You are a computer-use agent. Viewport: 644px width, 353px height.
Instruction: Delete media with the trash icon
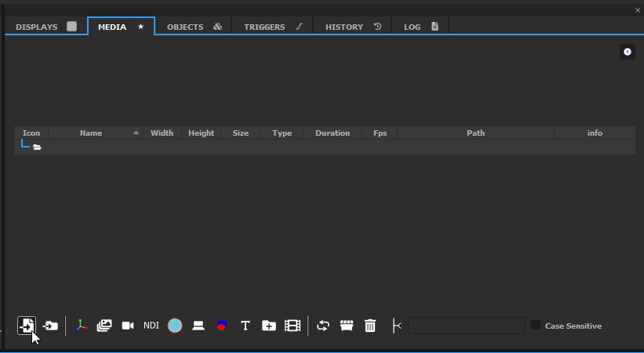coord(370,326)
